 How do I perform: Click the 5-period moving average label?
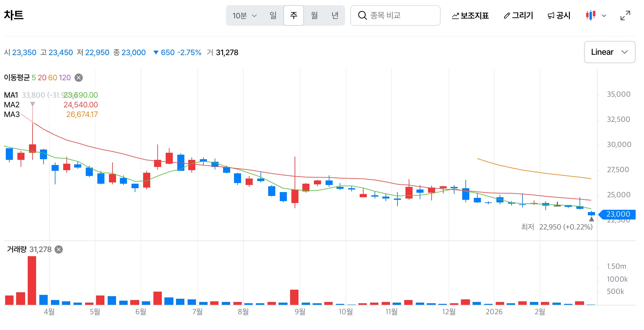click(x=34, y=78)
